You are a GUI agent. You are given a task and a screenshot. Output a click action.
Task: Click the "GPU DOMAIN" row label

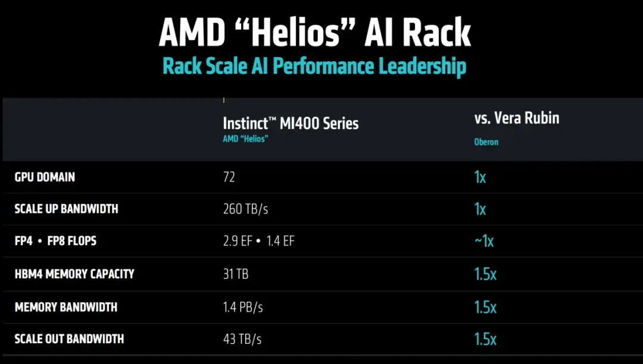(45, 177)
